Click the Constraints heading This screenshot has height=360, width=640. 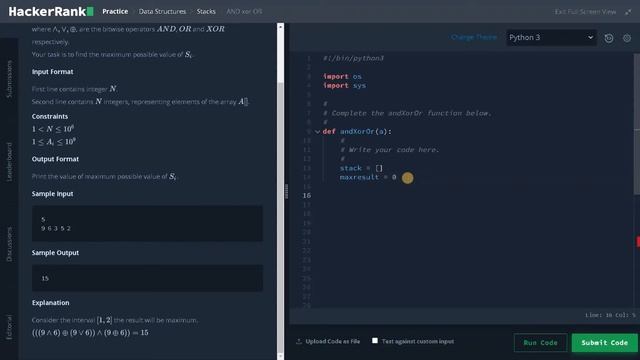(50, 116)
